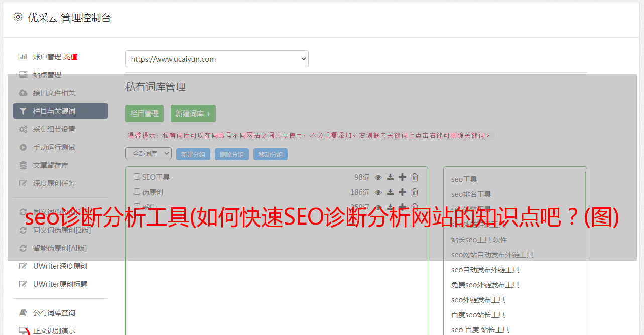This screenshot has height=335, width=644.
Task: Click the play icon for 手动运行测试
Action: click(23, 147)
